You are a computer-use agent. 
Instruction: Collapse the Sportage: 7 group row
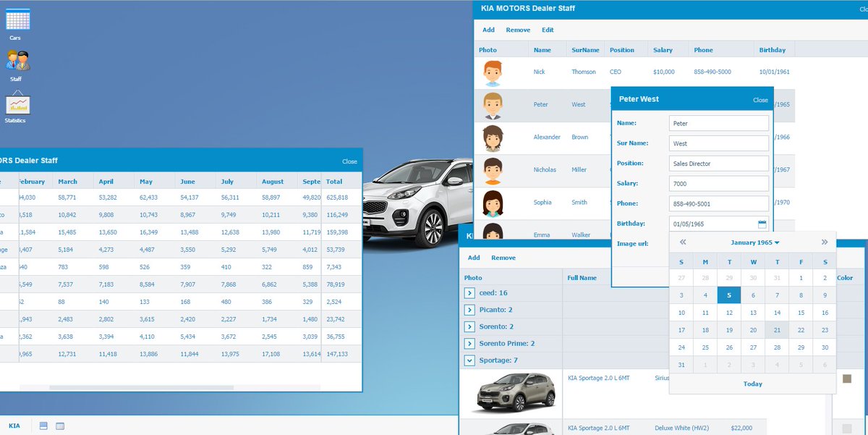coord(469,360)
